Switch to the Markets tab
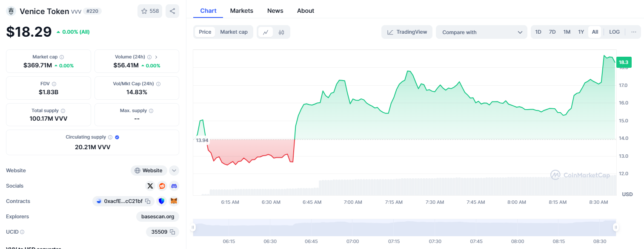Viewport: 644px width, 249px height. pos(242,11)
